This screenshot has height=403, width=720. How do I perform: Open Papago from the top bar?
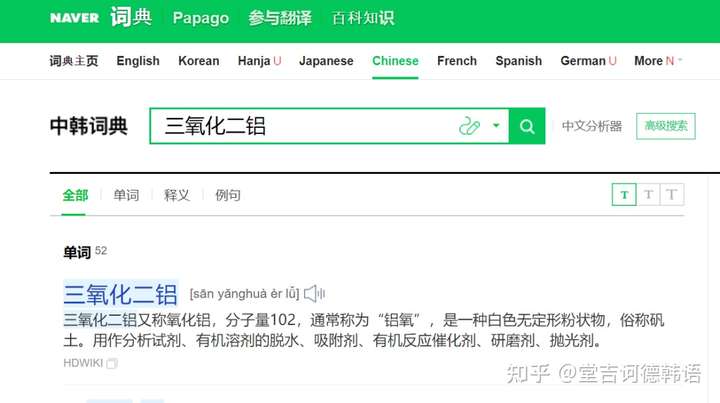point(201,18)
